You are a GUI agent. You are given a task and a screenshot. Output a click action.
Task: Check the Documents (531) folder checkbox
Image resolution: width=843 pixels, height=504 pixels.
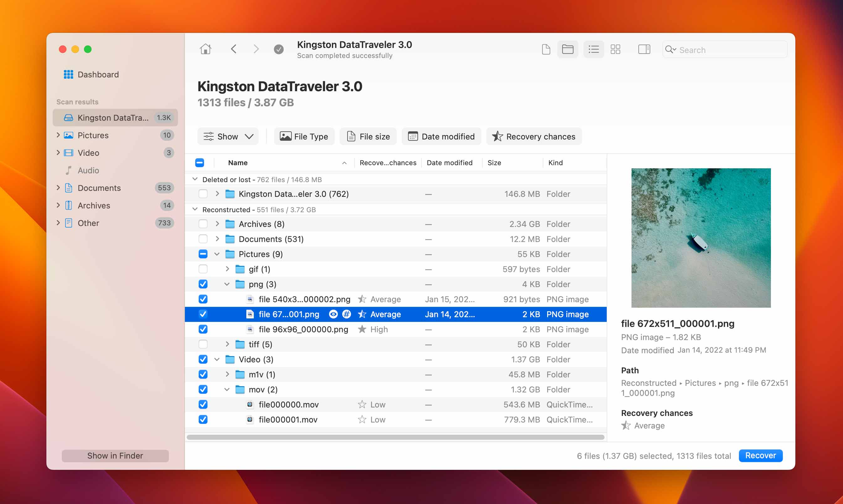[203, 239]
